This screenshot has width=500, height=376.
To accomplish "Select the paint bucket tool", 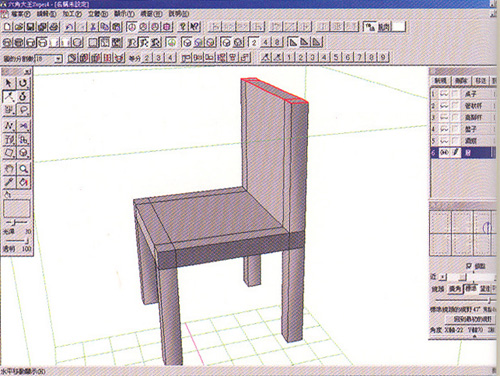I will tap(23, 182).
